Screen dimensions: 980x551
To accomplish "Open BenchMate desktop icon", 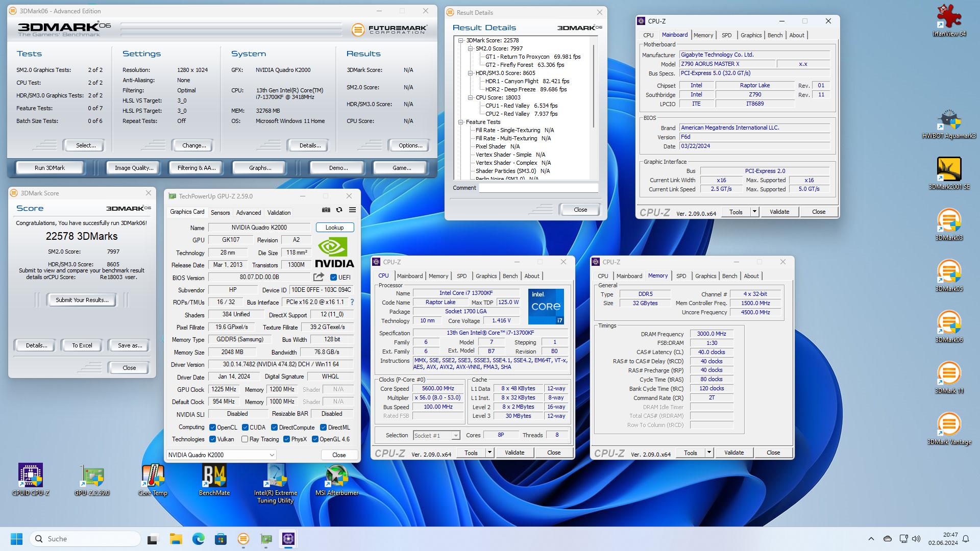I will [214, 480].
